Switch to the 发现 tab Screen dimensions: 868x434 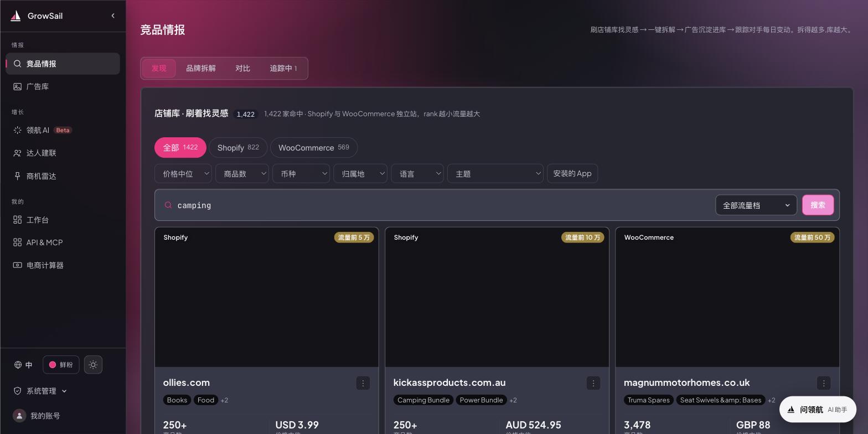[159, 68]
